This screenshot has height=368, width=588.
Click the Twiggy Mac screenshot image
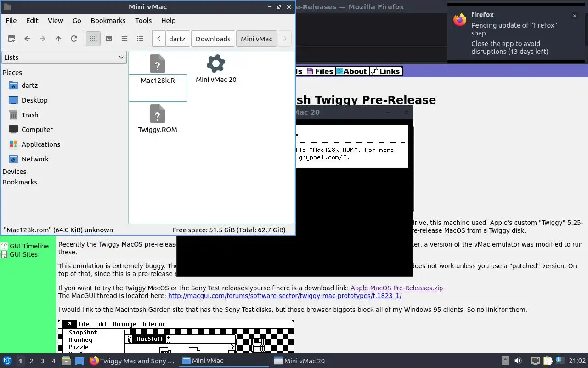(x=176, y=336)
